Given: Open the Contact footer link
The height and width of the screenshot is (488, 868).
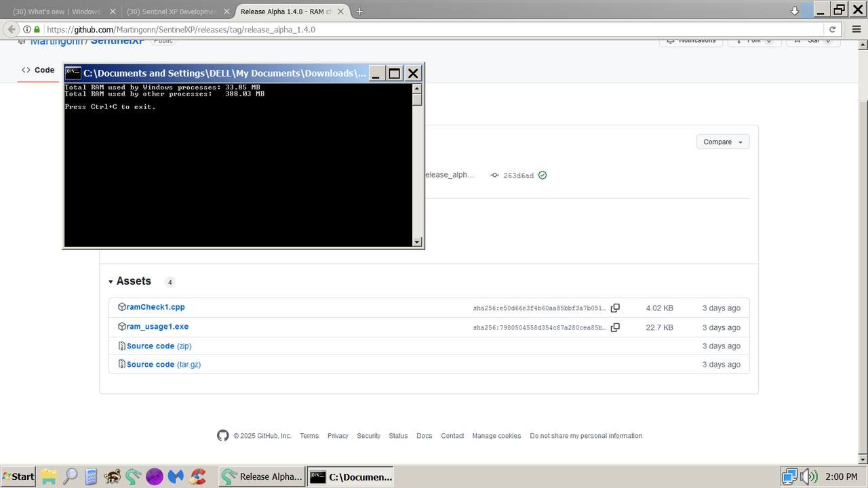Looking at the screenshot, I should pos(452,436).
